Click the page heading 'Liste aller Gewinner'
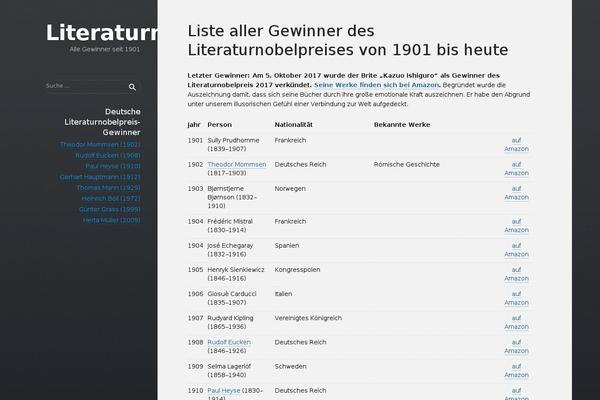The image size is (600, 400). (x=348, y=40)
